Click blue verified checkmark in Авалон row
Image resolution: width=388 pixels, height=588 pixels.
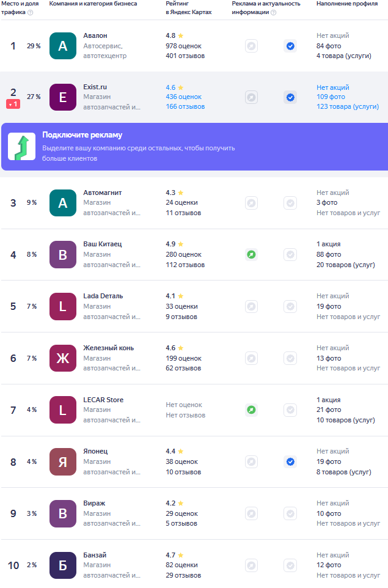[290, 46]
